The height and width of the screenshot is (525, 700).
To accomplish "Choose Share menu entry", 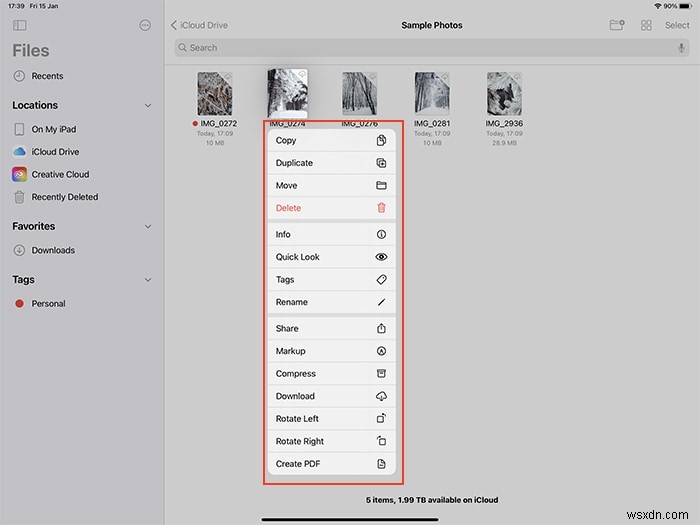I will [x=332, y=328].
